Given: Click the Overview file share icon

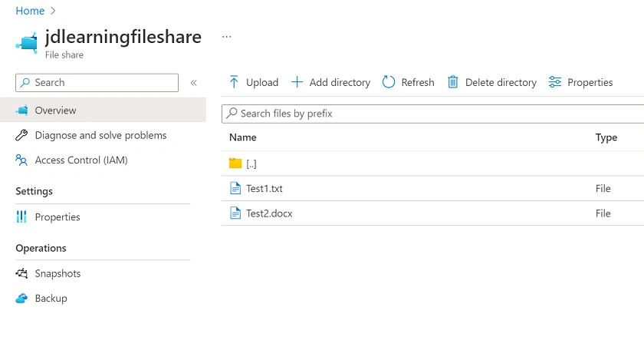Looking at the screenshot, I should (x=21, y=110).
